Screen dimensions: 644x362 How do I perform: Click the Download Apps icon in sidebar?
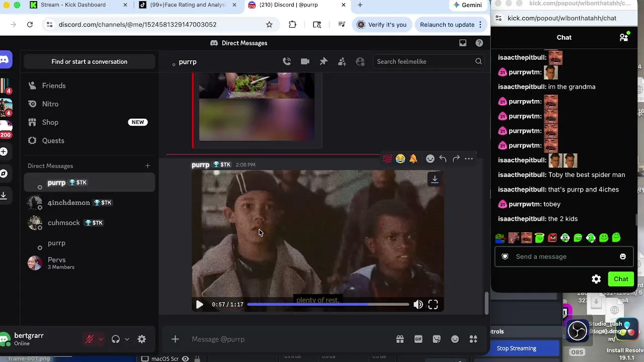pyautogui.click(x=3, y=195)
